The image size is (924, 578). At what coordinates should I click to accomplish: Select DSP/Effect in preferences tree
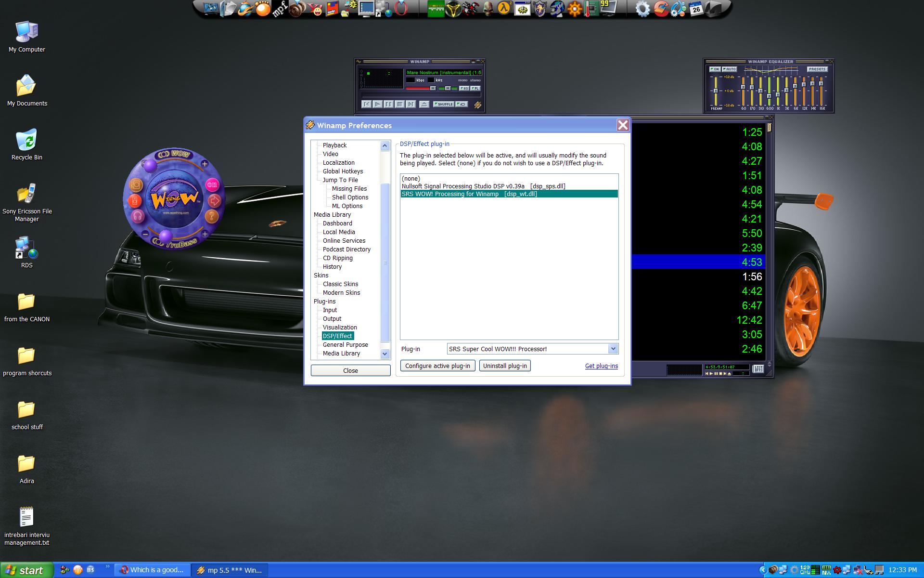click(337, 336)
